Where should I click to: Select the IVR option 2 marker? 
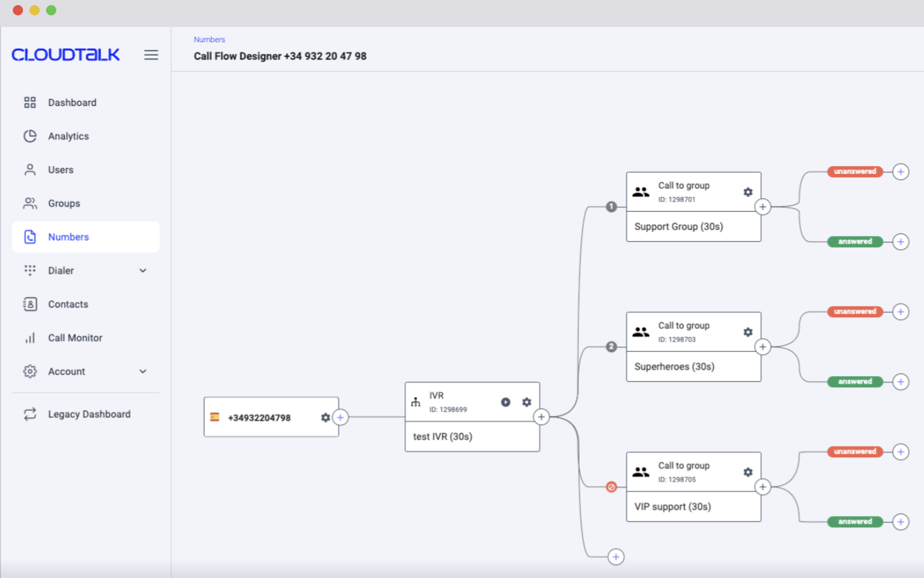coord(611,347)
